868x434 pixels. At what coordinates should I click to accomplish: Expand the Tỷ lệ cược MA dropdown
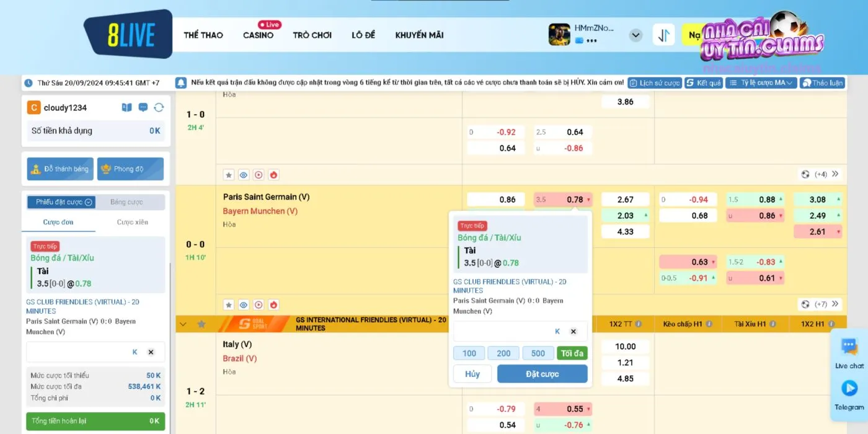point(761,82)
